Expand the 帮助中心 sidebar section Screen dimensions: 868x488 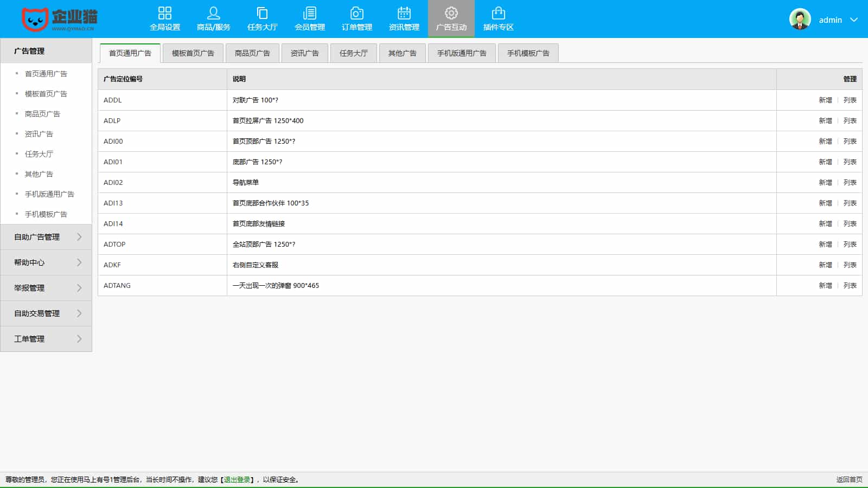pyautogui.click(x=46, y=262)
